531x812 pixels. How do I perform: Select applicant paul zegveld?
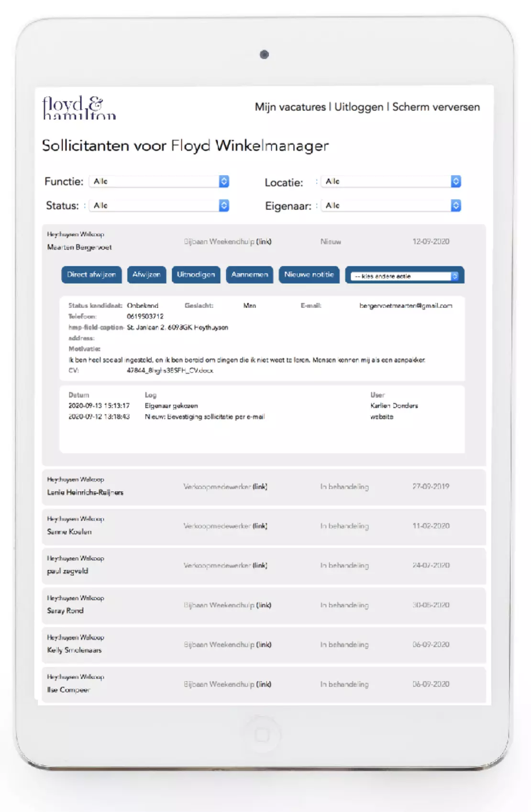[67, 571]
